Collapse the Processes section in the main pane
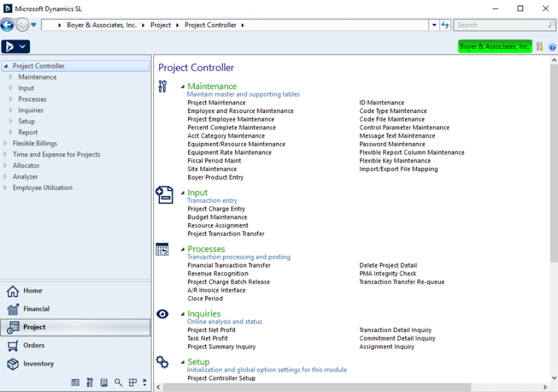558x392 pixels. [x=183, y=249]
